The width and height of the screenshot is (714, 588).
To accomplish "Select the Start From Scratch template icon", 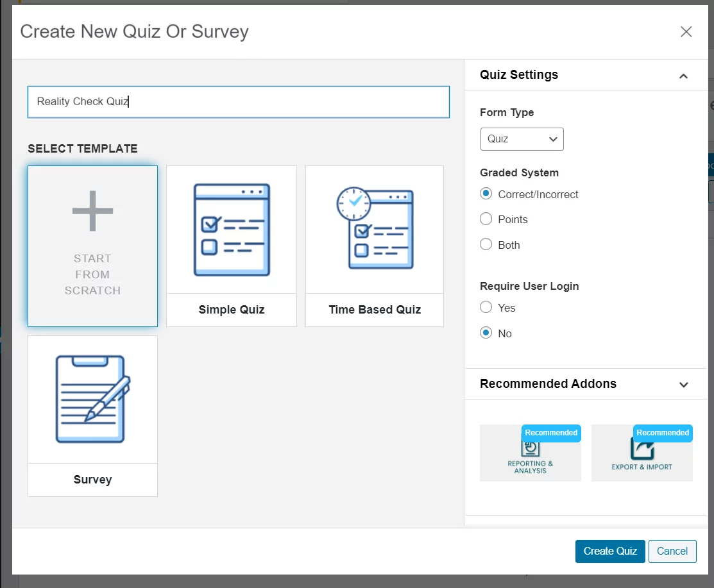I will [92, 246].
